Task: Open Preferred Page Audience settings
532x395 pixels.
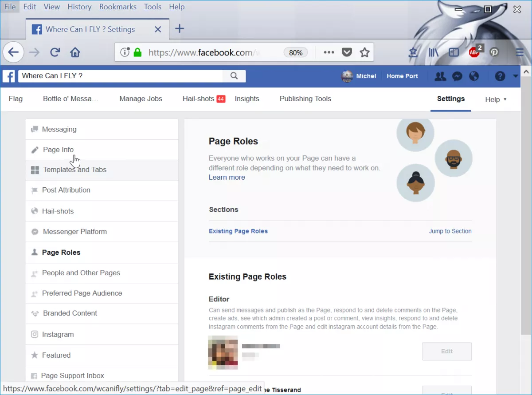Action: [102, 293]
